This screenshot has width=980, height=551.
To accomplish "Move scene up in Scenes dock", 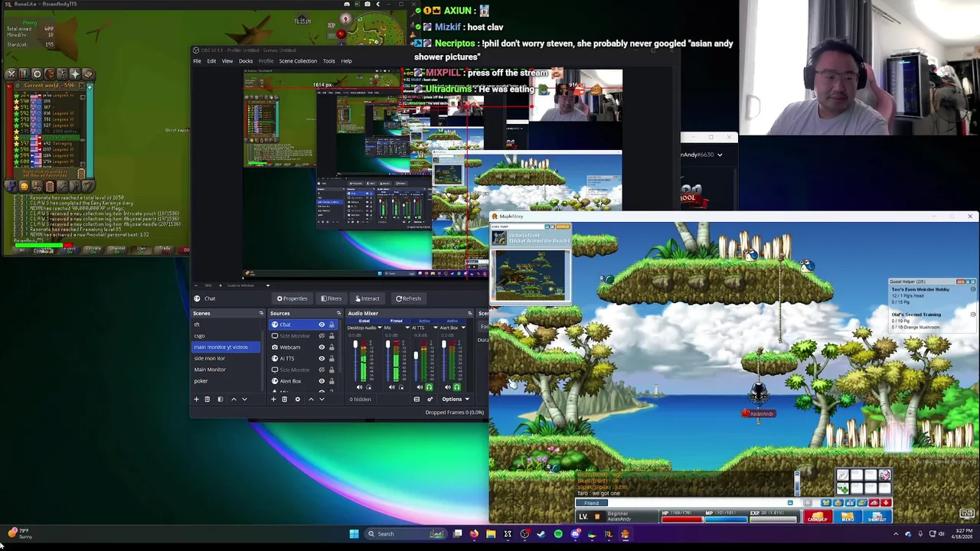I will coord(234,399).
